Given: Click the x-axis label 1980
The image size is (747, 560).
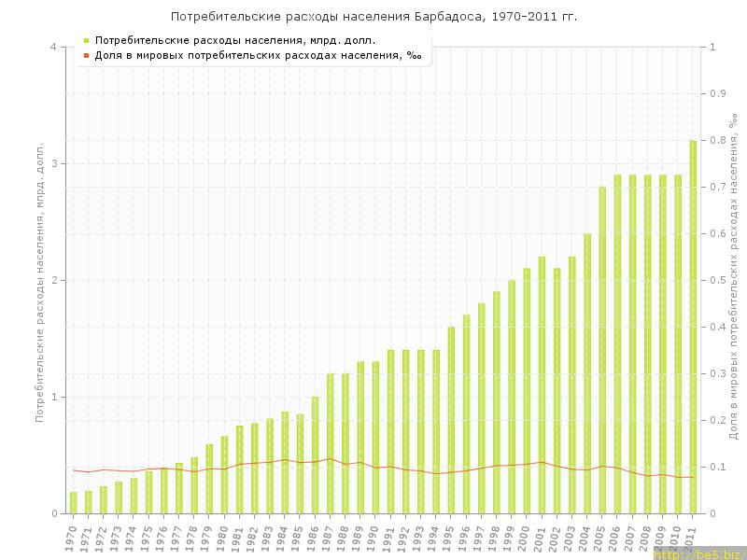Looking at the screenshot, I should pyautogui.click(x=222, y=539).
